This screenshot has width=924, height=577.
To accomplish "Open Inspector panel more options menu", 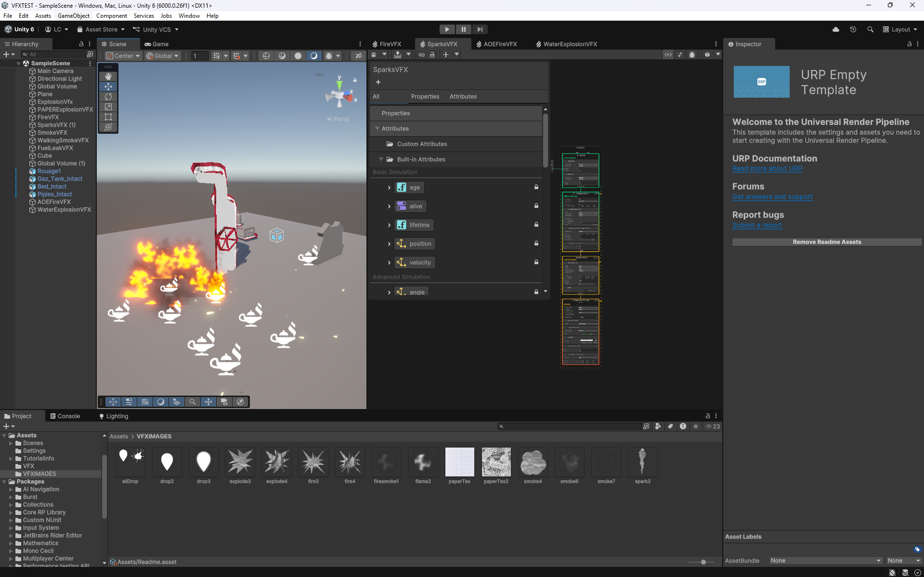I will pyautogui.click(x=918, y=44).
